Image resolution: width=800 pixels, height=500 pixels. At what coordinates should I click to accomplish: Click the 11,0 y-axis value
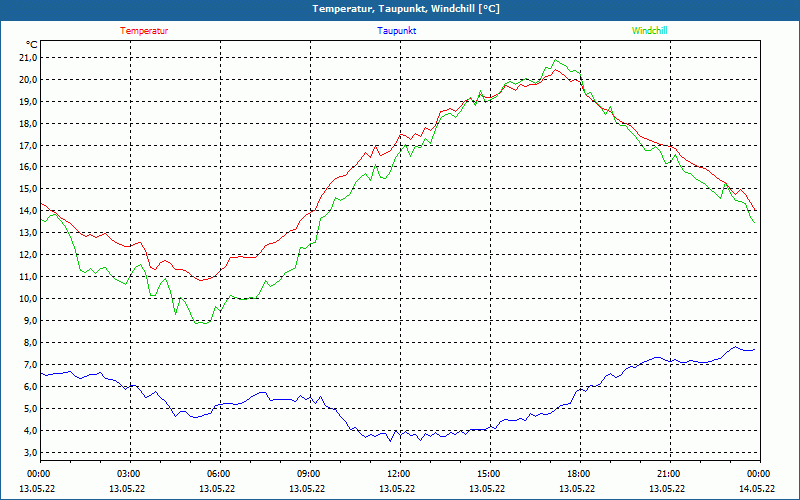(29, 277)
